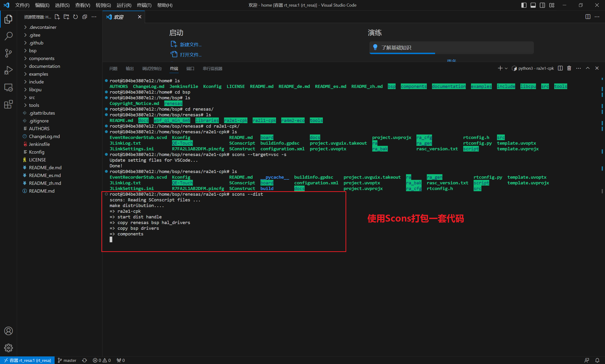Expand the components folder
The image size is (605, 364).
tap(60, 58)
